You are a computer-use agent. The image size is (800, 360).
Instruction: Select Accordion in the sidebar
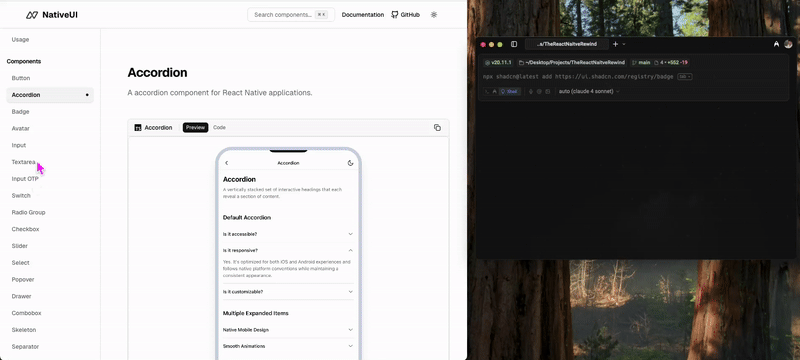[50, 95]
